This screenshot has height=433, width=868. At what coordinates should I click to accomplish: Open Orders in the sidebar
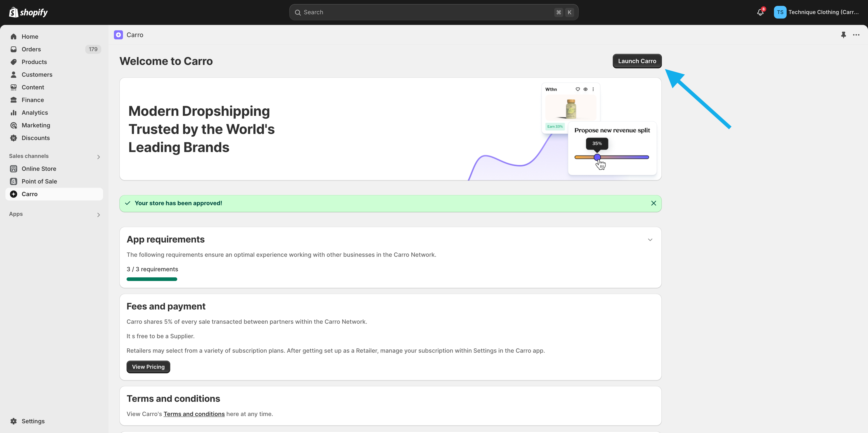pos(31,49)
